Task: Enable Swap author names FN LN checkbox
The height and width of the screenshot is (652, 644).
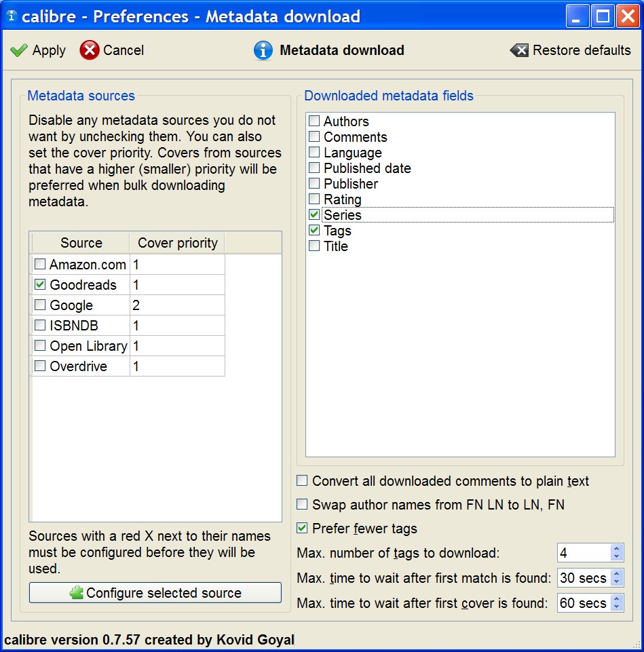Action: click(302, 504)
